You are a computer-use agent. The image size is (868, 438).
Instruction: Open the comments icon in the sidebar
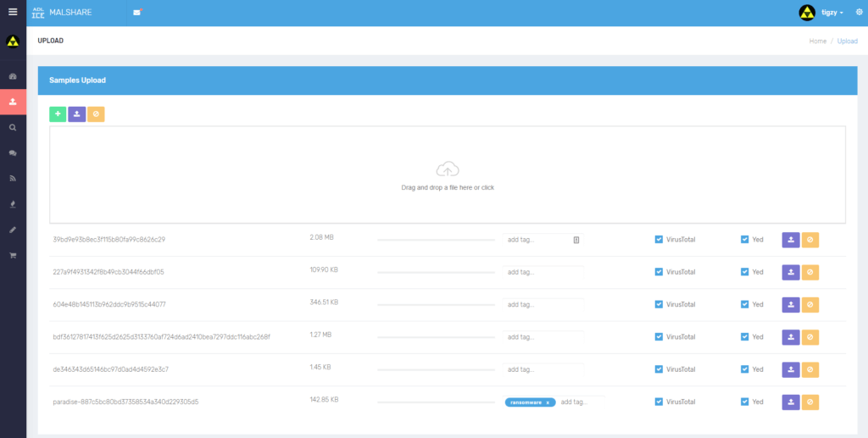13,153
